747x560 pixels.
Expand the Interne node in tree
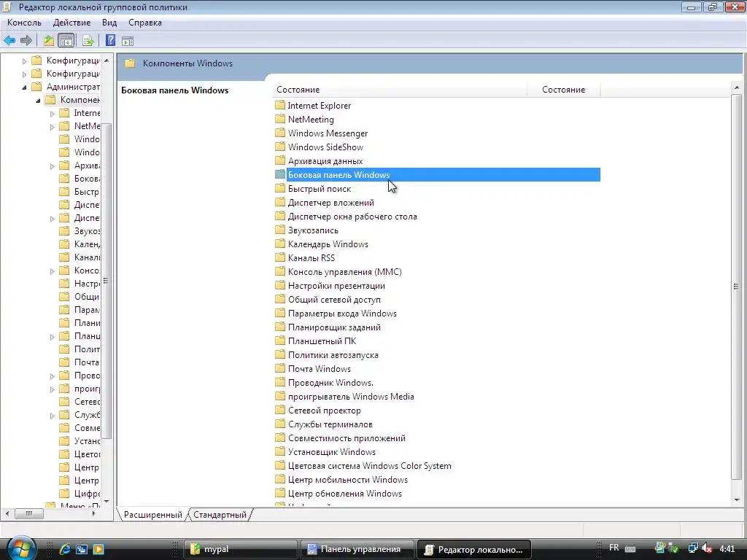pos(52,114)
